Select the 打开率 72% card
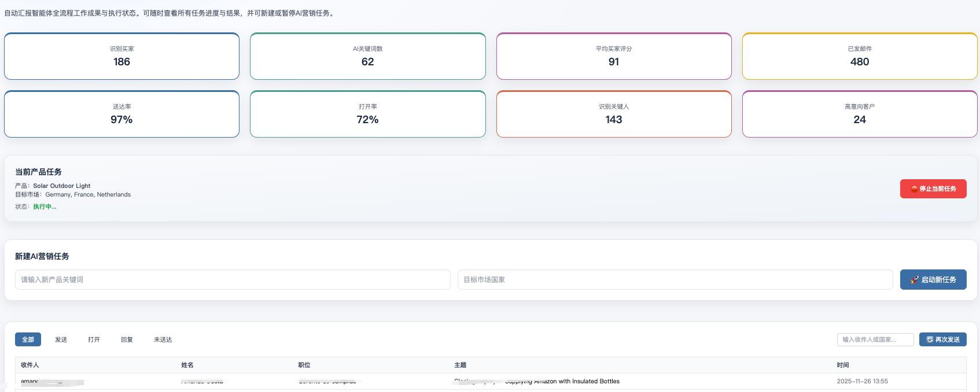The width and height of the screenshot is (980, 392). coord(367,114)
